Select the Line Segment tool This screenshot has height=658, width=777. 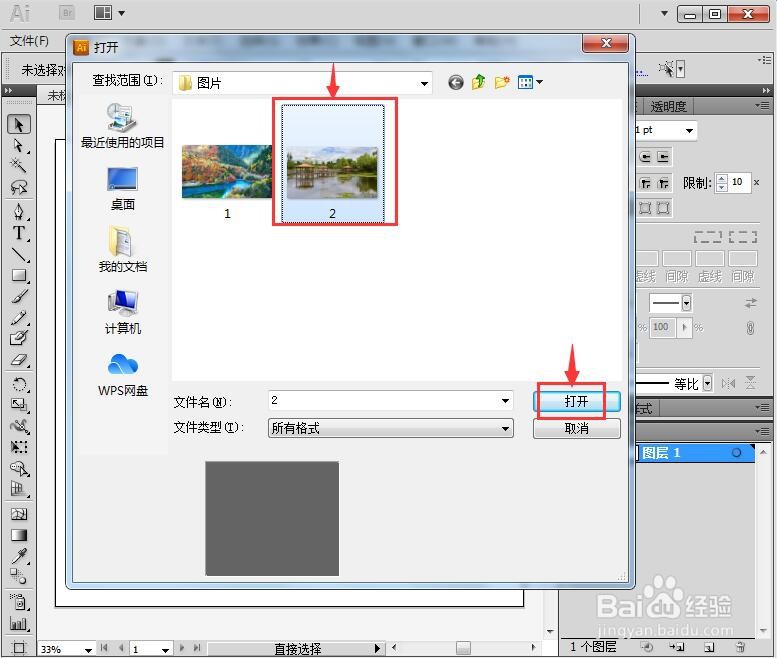(x=19, y=254)
